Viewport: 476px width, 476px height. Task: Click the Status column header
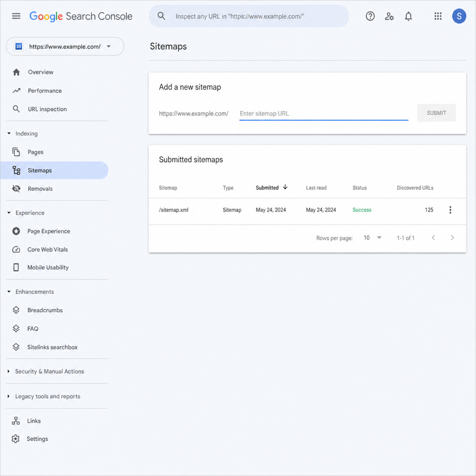359,188
